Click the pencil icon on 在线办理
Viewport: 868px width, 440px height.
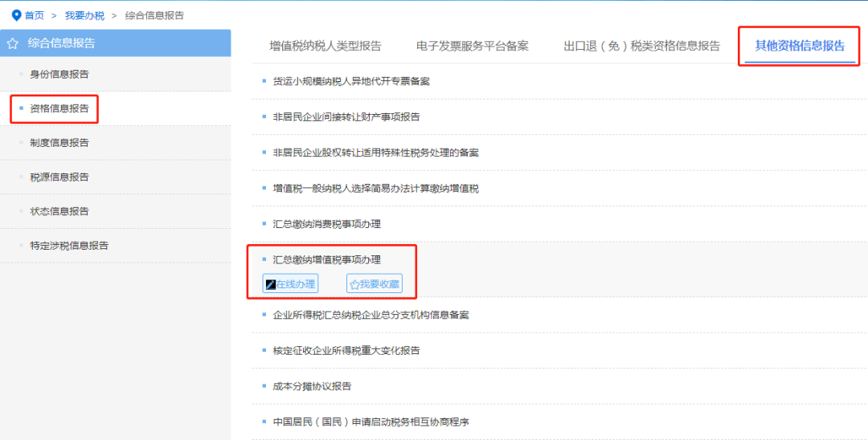(x=271, y=284)
